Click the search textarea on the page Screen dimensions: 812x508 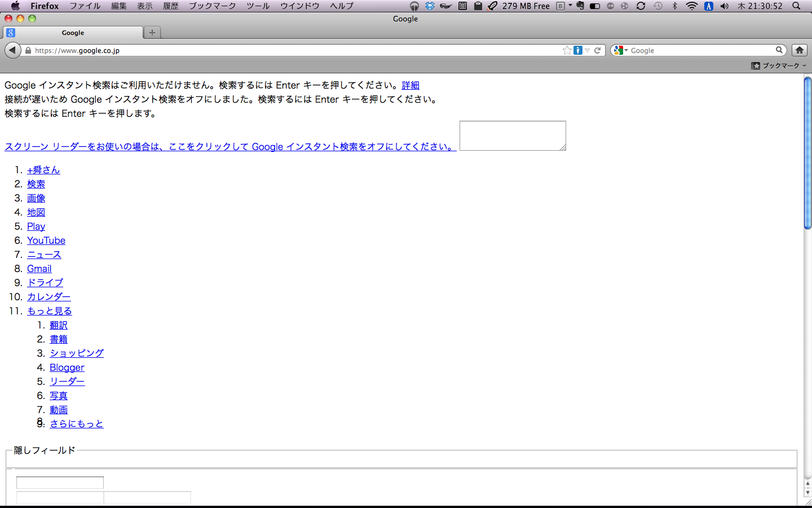(513, 135)
